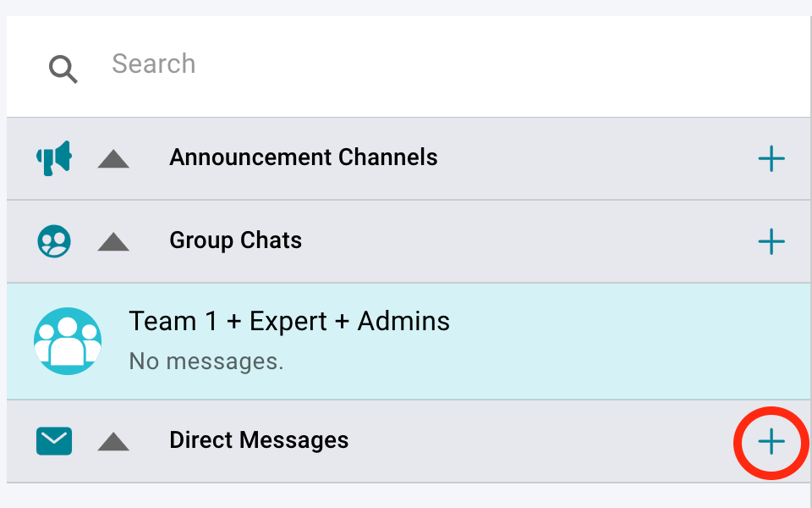This screenshot has width=812, height=508.
Task: Click the Team 1 group avatar
Action: click(68, 341)
